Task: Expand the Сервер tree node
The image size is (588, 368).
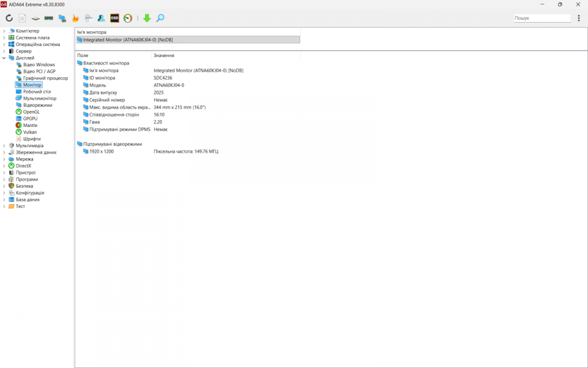Action: pos(4,51)
